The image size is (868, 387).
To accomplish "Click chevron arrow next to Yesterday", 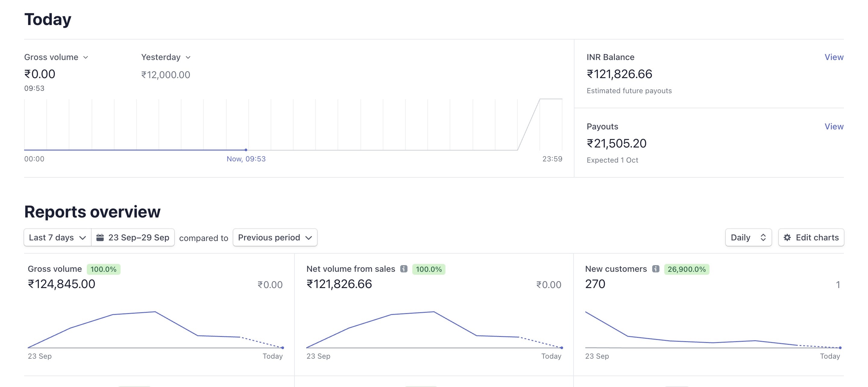I will (x=188, y=57).
